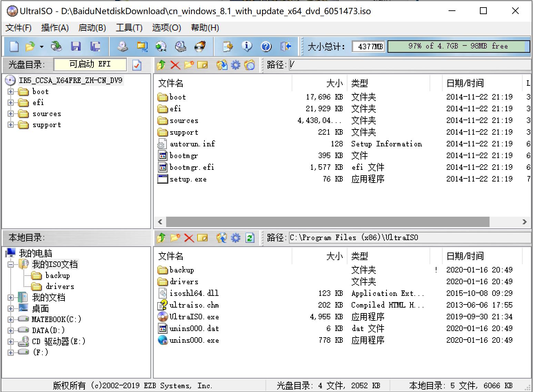Click the scroll-right arrow of ISO file list

coord(524,222)
